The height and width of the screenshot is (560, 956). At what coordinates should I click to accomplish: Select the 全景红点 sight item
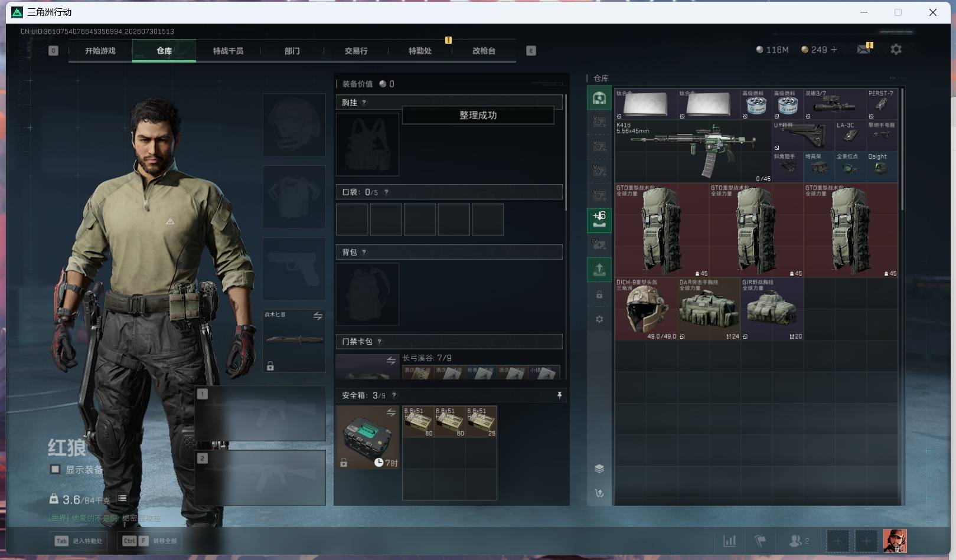[x=851, y=167]
